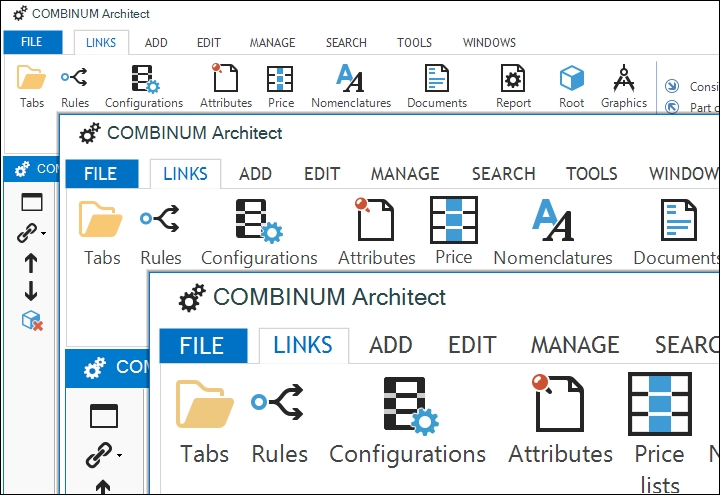Click the Rules icon in the middle window
The height and width of the screenshot is (495, 720).
(160, 218)
